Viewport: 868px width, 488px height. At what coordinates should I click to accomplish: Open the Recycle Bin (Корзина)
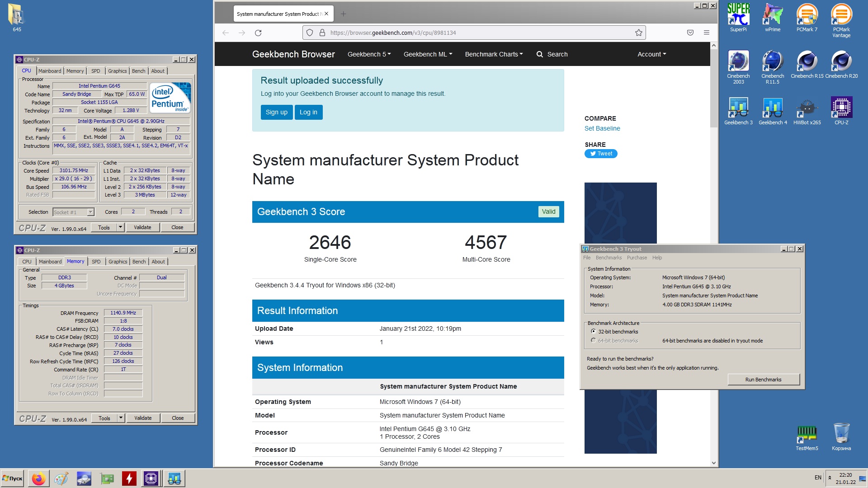(841, 437)
